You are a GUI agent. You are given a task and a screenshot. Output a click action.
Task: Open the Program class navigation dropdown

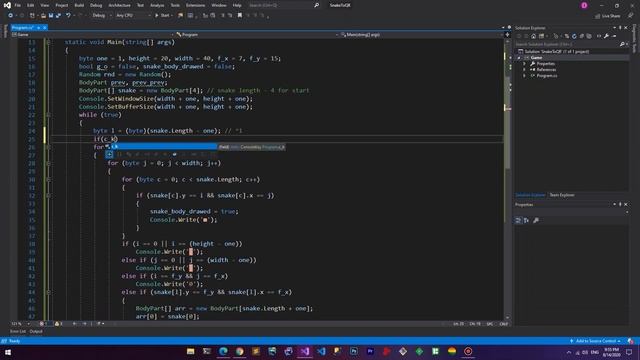pyautogui.click(x=257, y=35)
